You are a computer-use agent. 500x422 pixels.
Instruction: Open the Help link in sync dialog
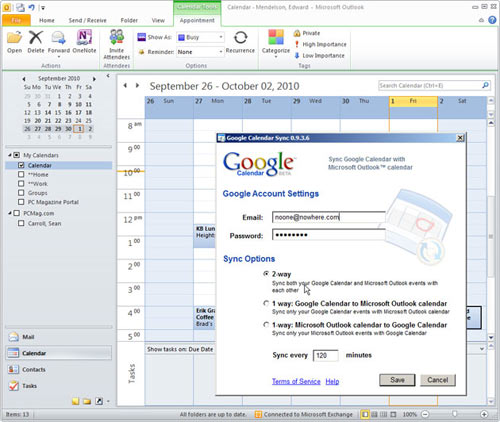click(332, 381)
